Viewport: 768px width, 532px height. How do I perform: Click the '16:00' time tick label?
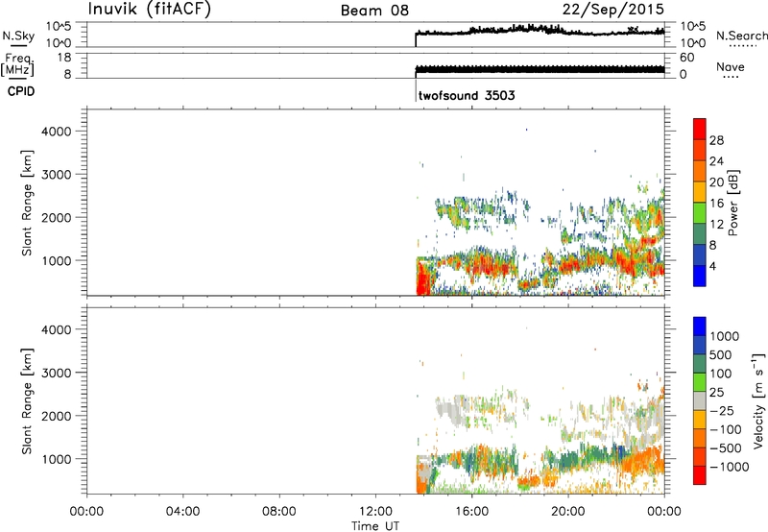click(471, 511)
